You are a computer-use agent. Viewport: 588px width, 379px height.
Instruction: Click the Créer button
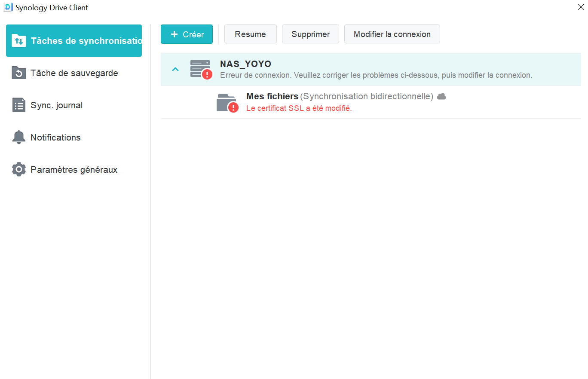coord(187,34)
